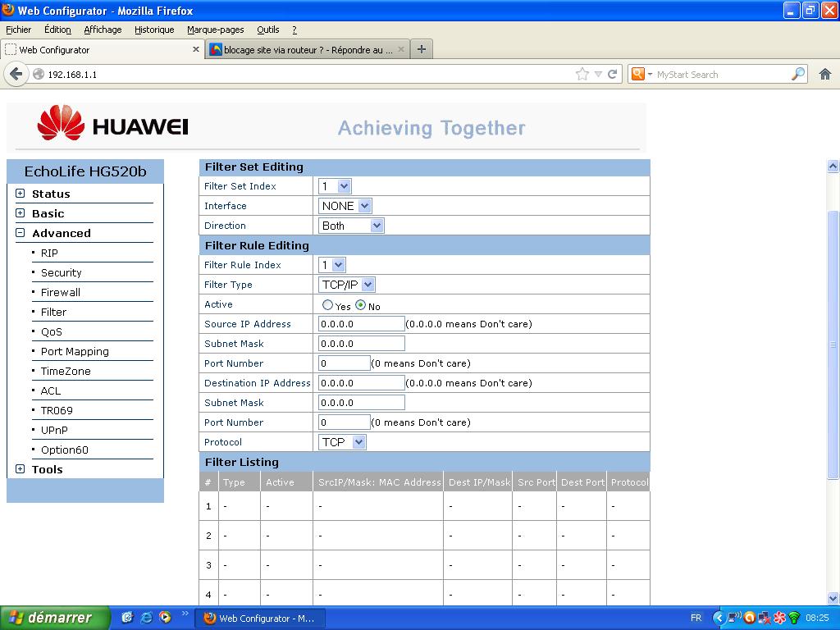Open the Port Mapping link
This screenshot has width=840, height=630.
[75, 351]
